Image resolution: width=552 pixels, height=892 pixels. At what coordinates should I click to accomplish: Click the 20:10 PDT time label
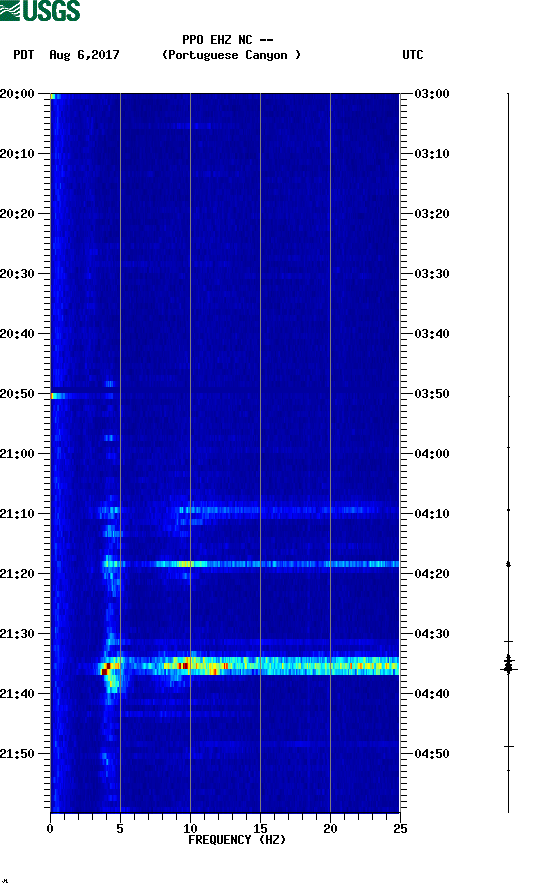(x=17, y=154)
